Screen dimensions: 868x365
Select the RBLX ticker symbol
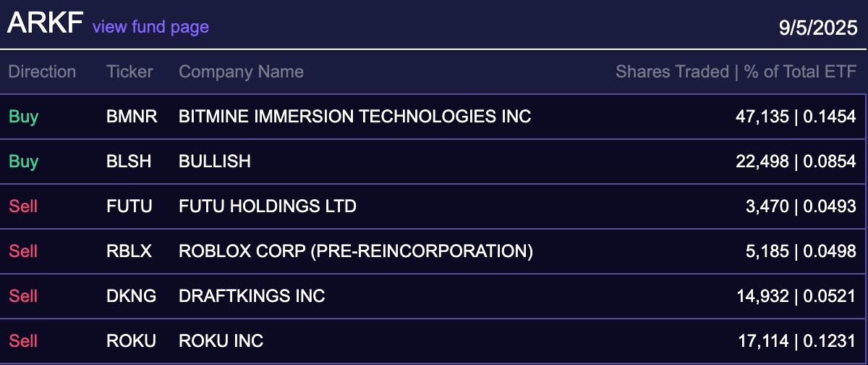point(129,251)
